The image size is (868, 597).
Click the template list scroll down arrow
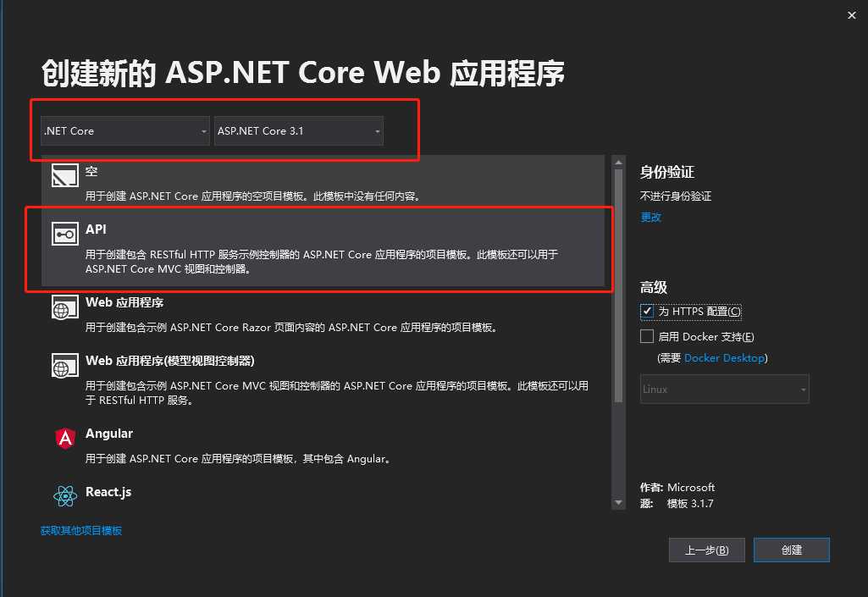click(618, 503)
